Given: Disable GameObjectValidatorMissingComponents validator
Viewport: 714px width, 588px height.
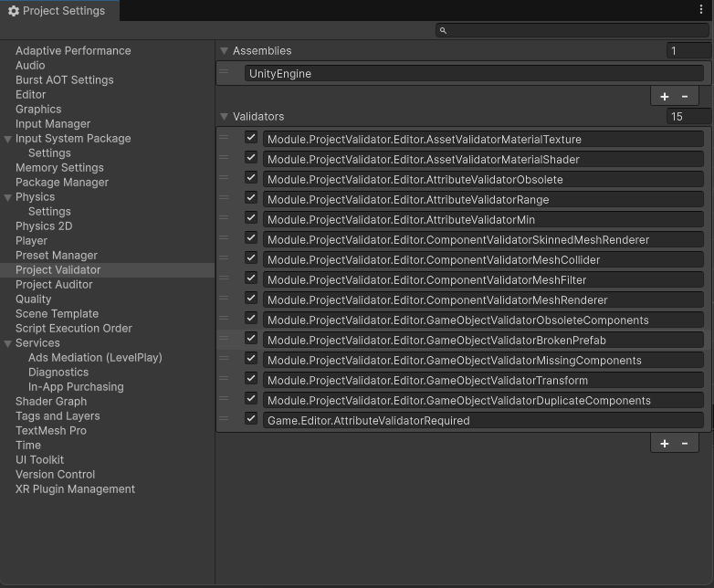Looking at the screenshot, I should 251,358.
